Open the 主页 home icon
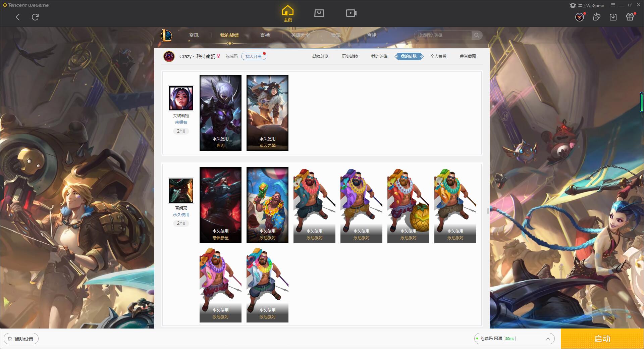This screenshot has height=349, width=644. [x=288, y=14]
